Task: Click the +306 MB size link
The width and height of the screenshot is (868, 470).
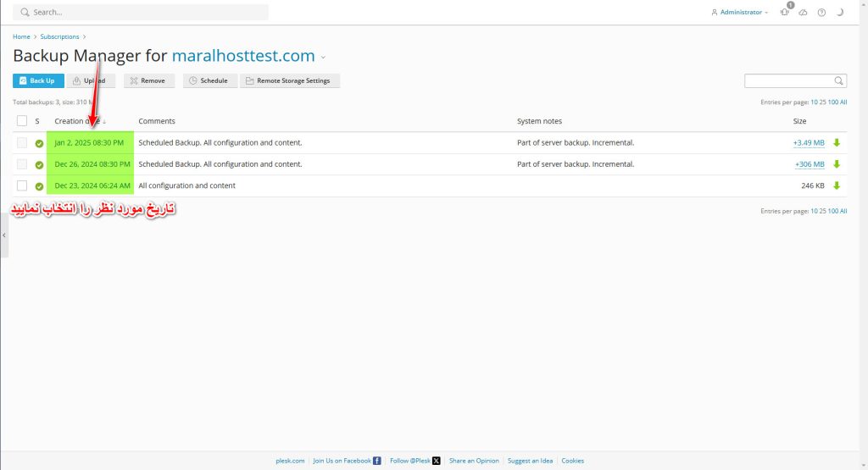Action: pyautogui.click(x=810, y=164)
